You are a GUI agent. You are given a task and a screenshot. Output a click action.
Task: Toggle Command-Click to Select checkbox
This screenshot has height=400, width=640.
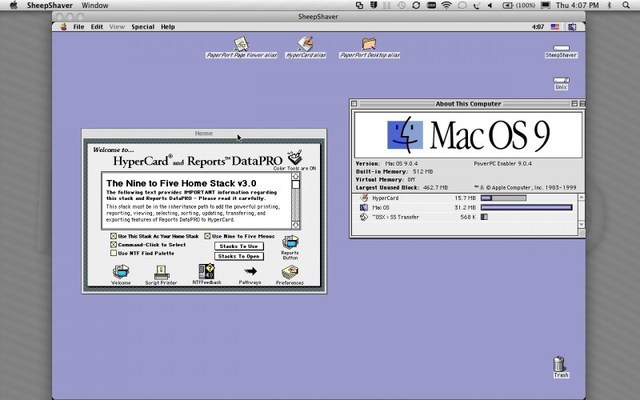click(x=113, y=244)
